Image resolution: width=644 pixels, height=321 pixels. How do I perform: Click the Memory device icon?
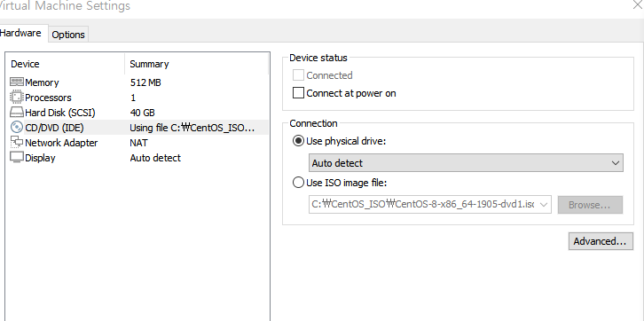pos(17,82)
